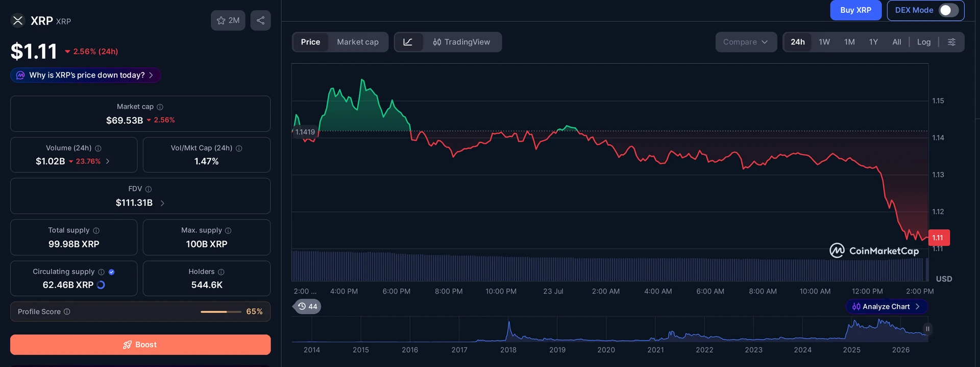Click the 99.98B XRP total supply value
Screen dimensions: 980x367
pyautogui.click(x=74, y=244)
